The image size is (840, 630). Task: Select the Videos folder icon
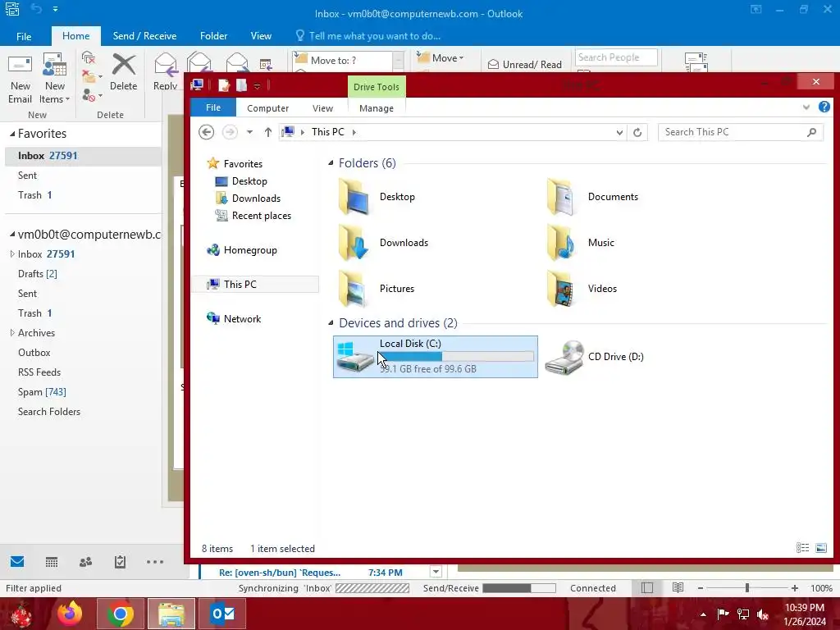pyautogui.click(x=560, y=289)
